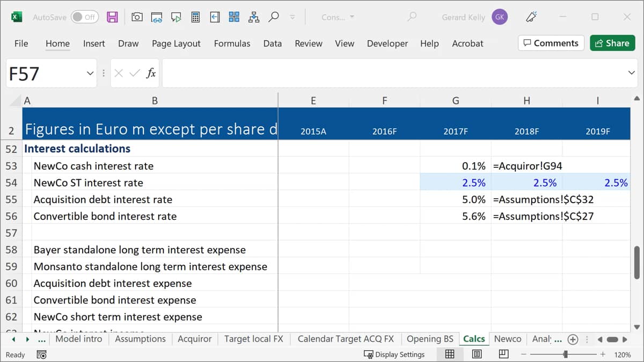
Task: Switch to the Assumptions sheet tab
Action: point(141,339)
